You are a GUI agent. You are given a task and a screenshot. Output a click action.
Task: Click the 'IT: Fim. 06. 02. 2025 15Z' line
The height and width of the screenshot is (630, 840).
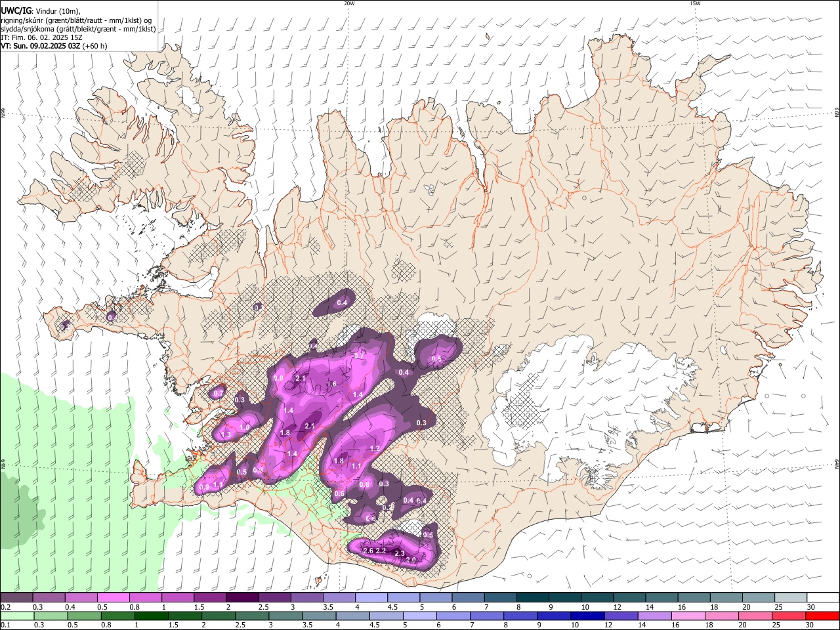(41, 38)
